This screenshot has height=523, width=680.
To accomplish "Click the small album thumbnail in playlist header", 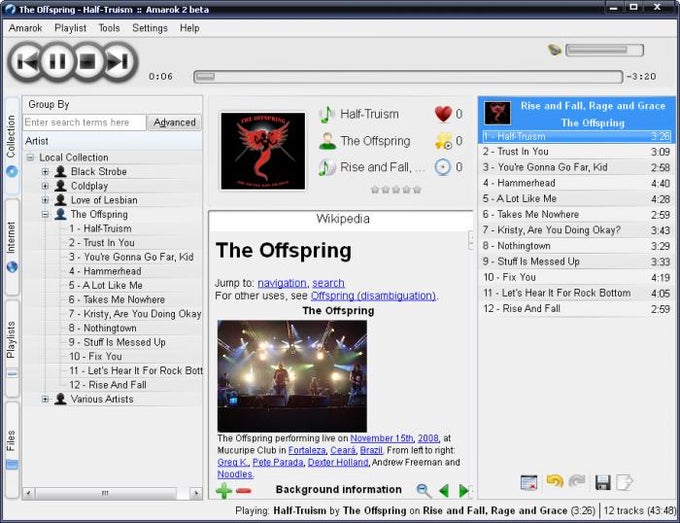I will [x=497, y=113].
